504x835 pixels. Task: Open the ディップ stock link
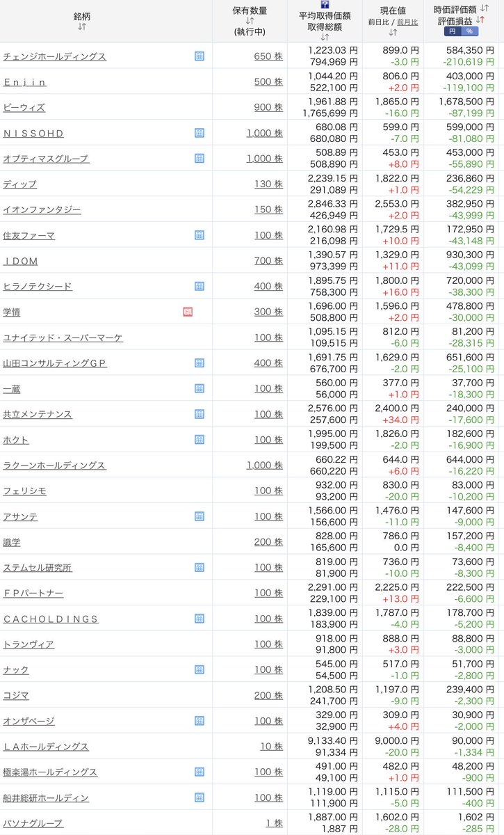click(19, 184)
